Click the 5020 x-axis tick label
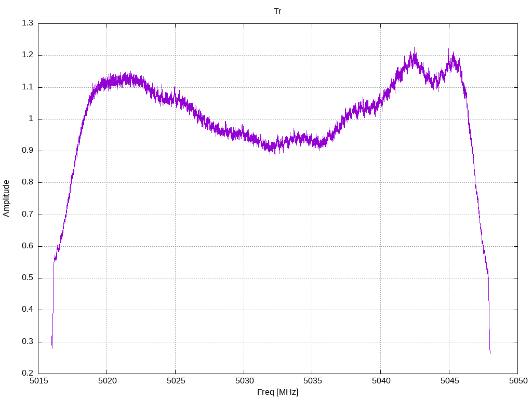Image resolution: width=532 pixels, height=399 pixels. click(107, 381)
